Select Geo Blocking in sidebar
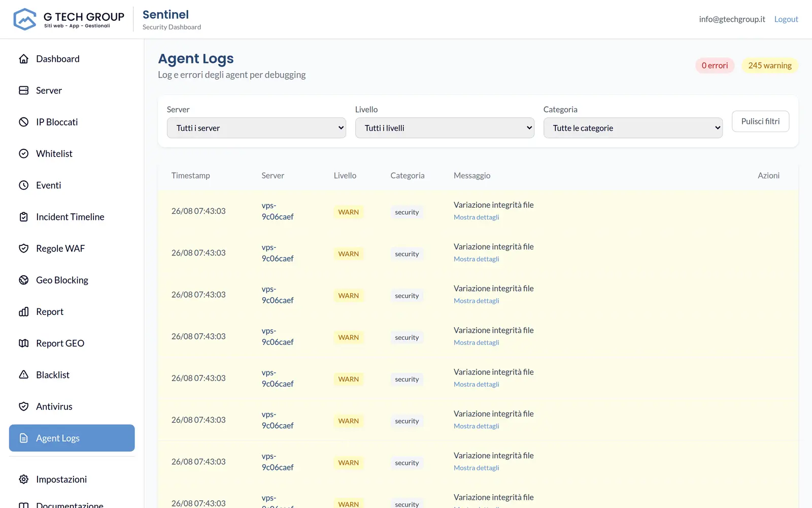This screenshot has height=508, width=812. (x=72, y=280)
